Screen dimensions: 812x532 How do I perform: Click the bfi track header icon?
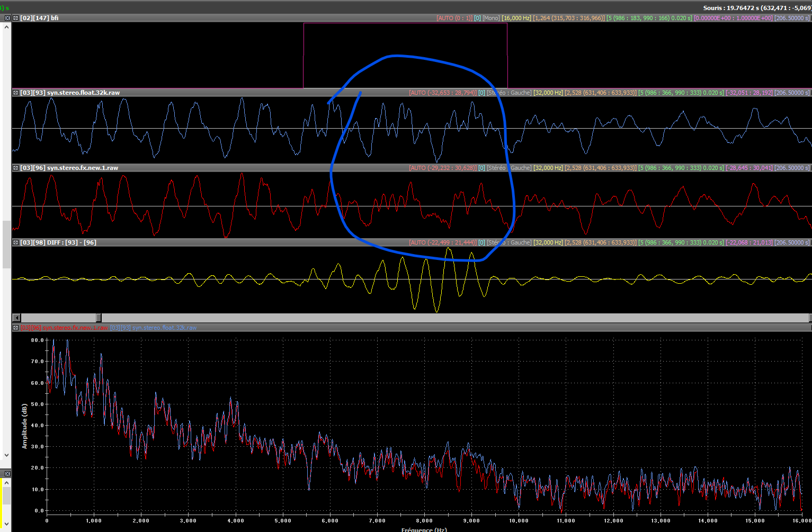[16, 18]
